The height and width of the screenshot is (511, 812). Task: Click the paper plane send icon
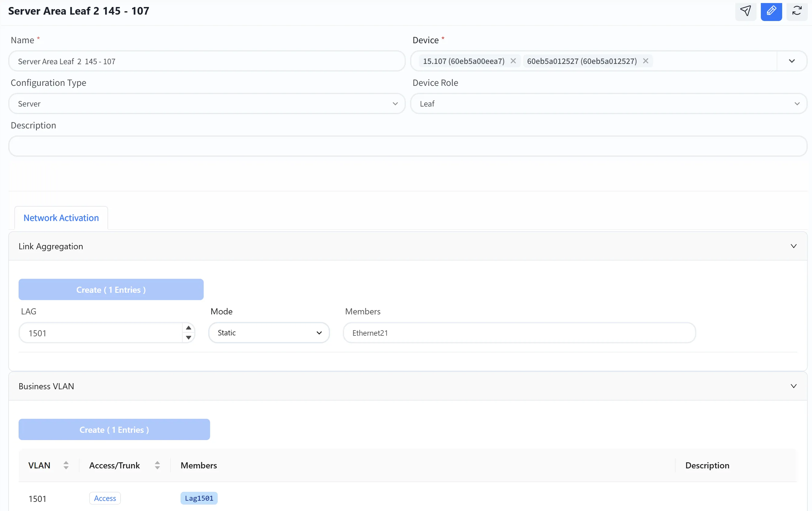(746, 11)
